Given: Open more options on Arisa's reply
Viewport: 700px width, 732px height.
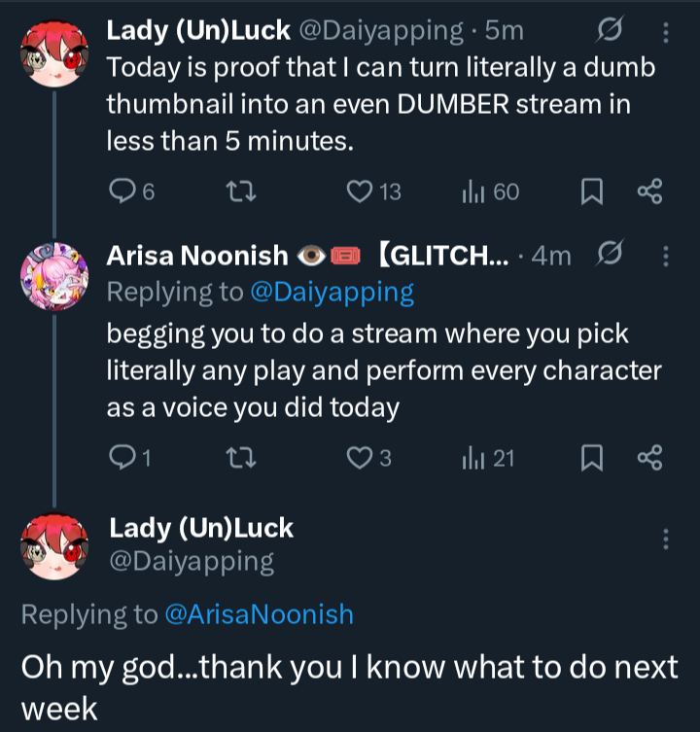Looking at the screenshot, I should coord(665,257).
